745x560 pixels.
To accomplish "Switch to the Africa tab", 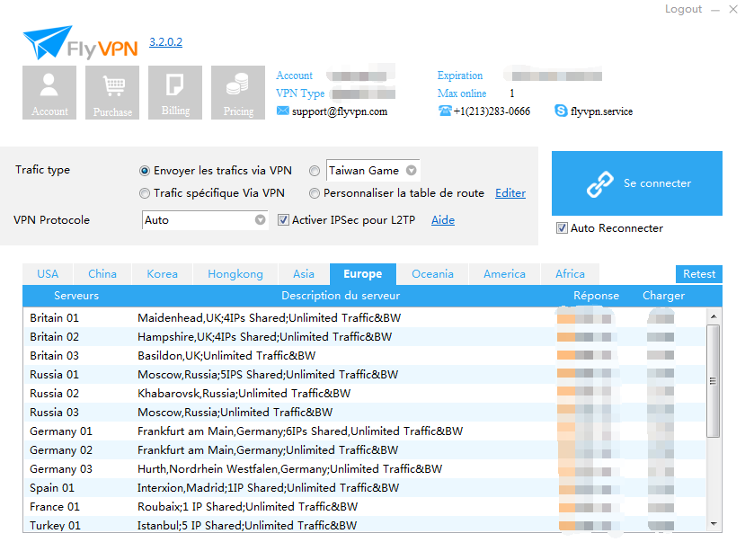I will 570,274.
